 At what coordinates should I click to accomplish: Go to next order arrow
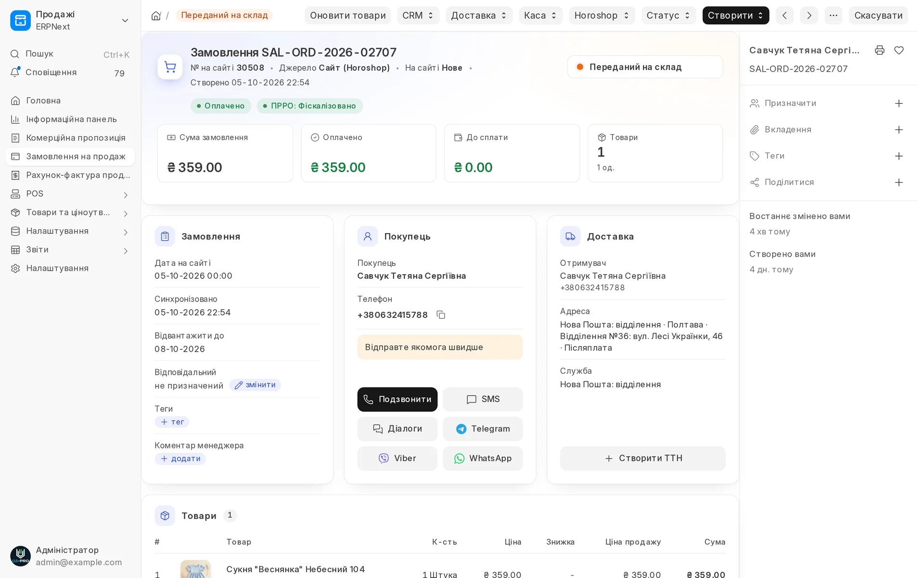click(x=809, y=15)
